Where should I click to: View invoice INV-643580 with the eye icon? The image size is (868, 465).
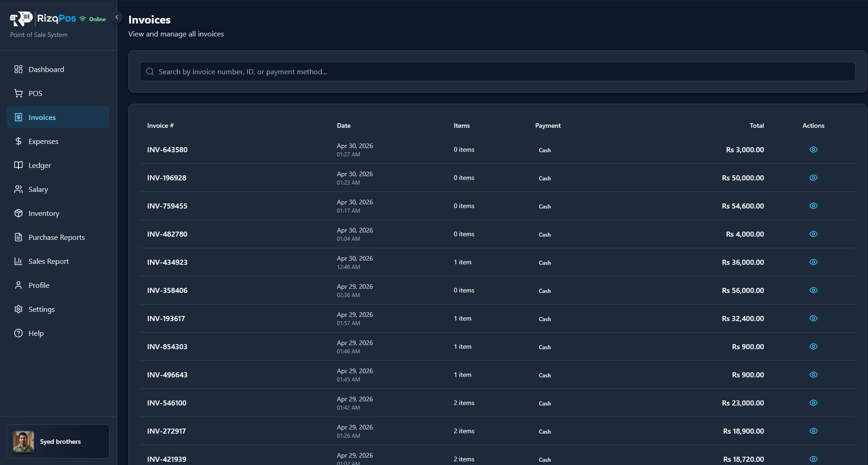pos(813,149)
